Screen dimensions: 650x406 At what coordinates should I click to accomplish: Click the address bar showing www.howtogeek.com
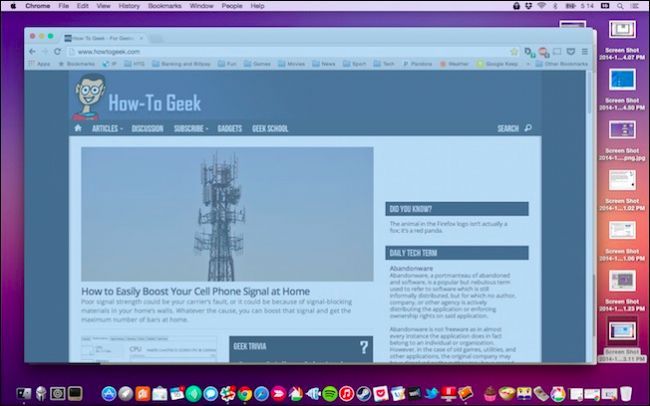290,51
